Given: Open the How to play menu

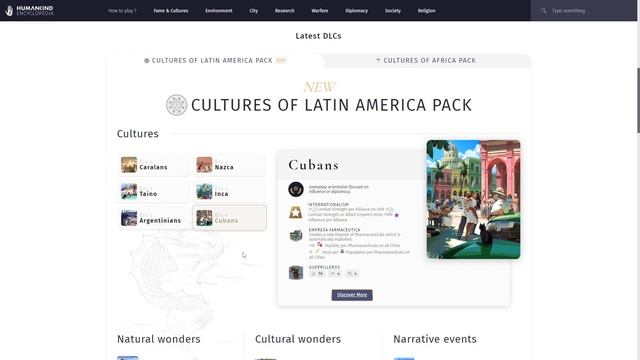Looking at the screenshot, I should (122, 11).
